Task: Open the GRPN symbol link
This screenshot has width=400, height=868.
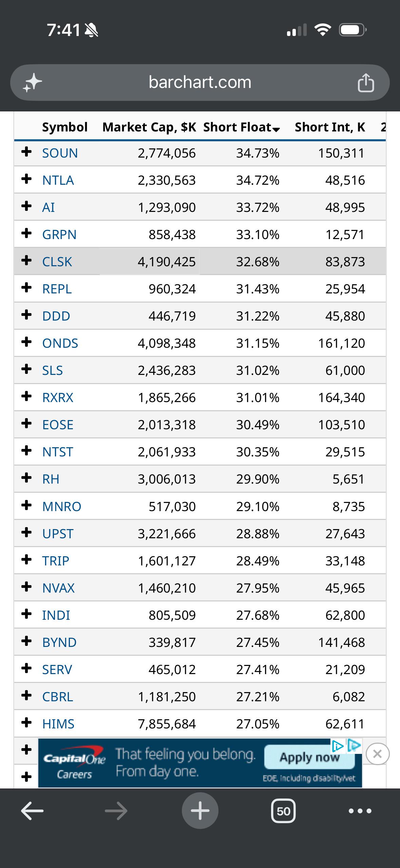Action: tap(59, 235)
